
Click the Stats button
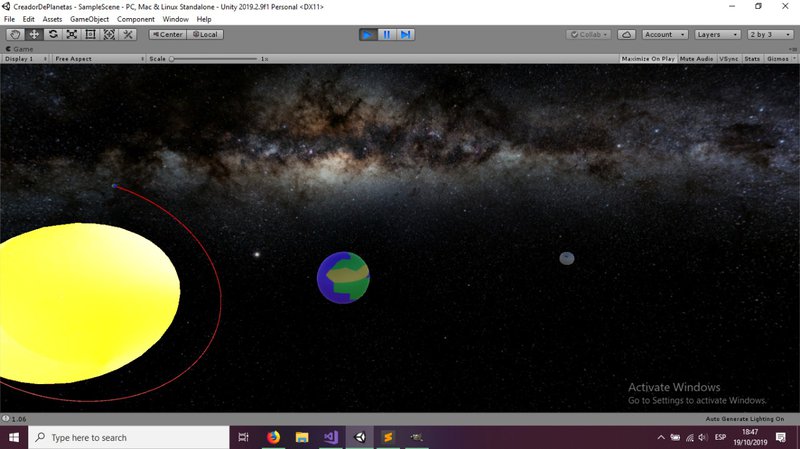click(752, 59)
